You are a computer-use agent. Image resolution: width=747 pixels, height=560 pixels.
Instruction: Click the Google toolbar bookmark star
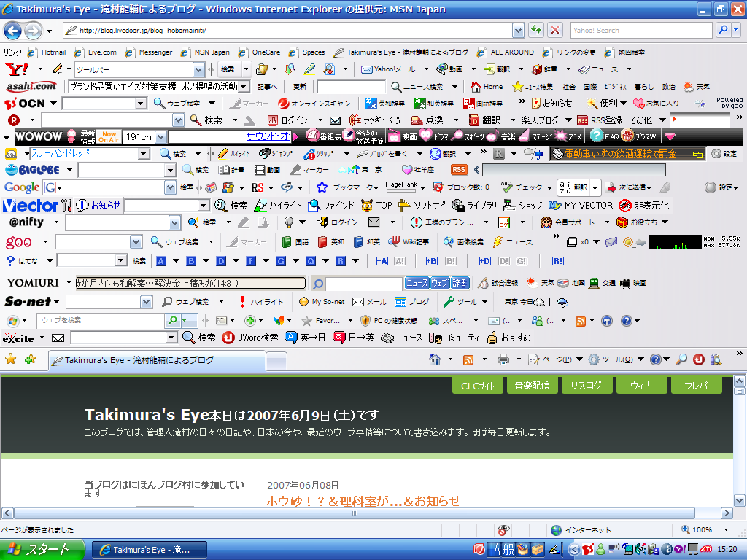click(322, 187)
